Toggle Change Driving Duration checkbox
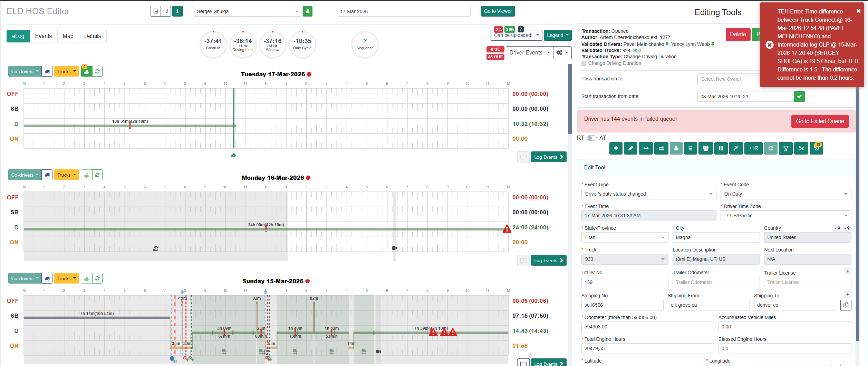Viewport: 868px width, 366px height. [x=584, y=63]
